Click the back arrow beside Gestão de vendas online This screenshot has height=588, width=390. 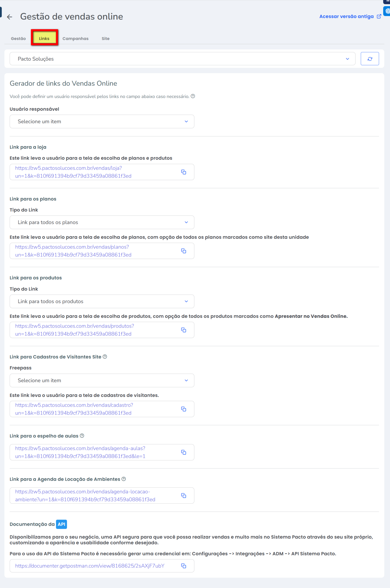point(9,17)
